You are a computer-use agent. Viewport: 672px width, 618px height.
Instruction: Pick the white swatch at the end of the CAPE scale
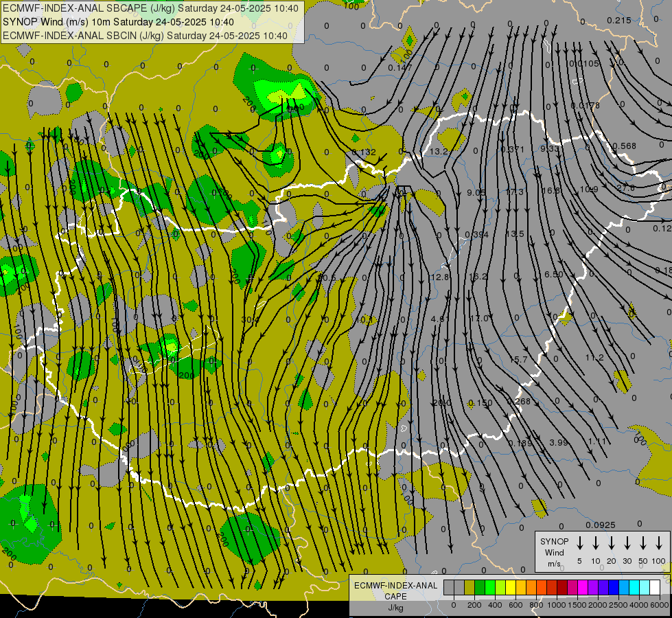tap(655, 587)
